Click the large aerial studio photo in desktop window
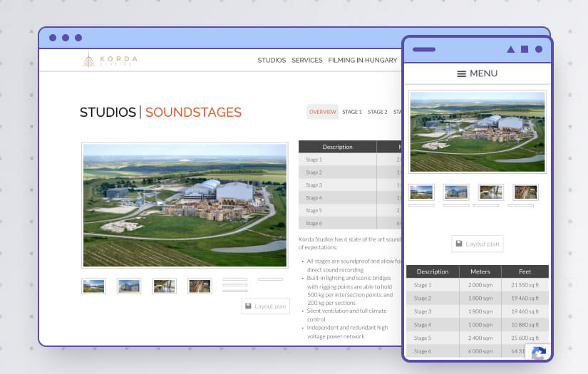The image size is (588, 374). [185, 205]
